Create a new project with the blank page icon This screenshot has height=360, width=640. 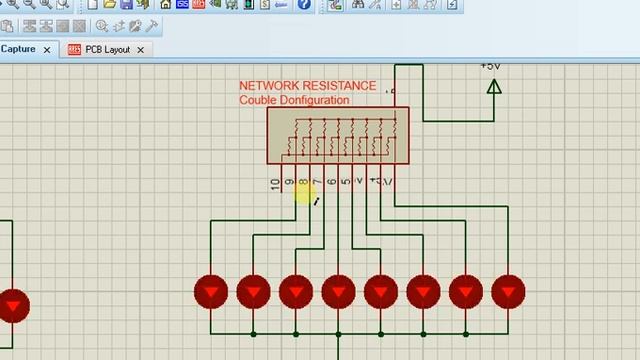click(93, 4)
